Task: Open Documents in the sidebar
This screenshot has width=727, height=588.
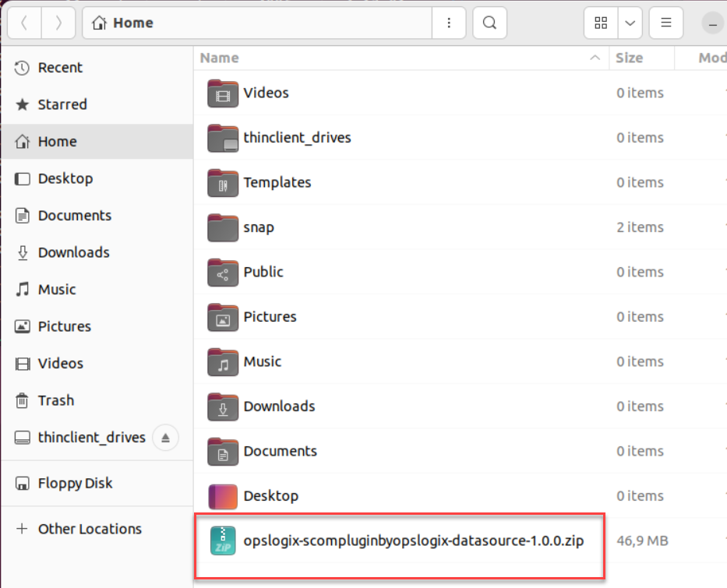Action: 74,216
